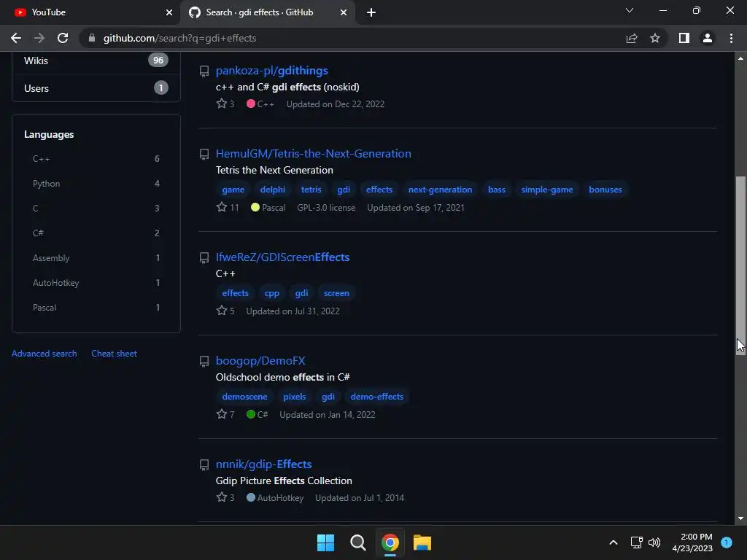Go back with browser back arrow

point(16,38)
